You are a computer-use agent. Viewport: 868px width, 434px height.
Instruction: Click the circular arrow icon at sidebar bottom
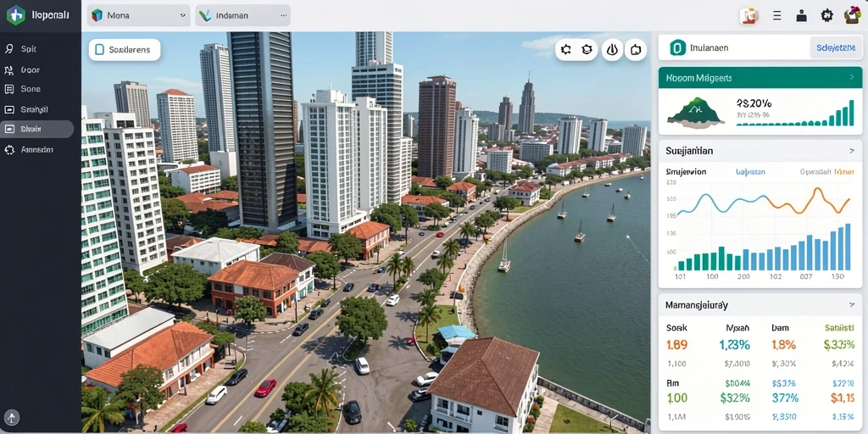(x=12, y=417)
